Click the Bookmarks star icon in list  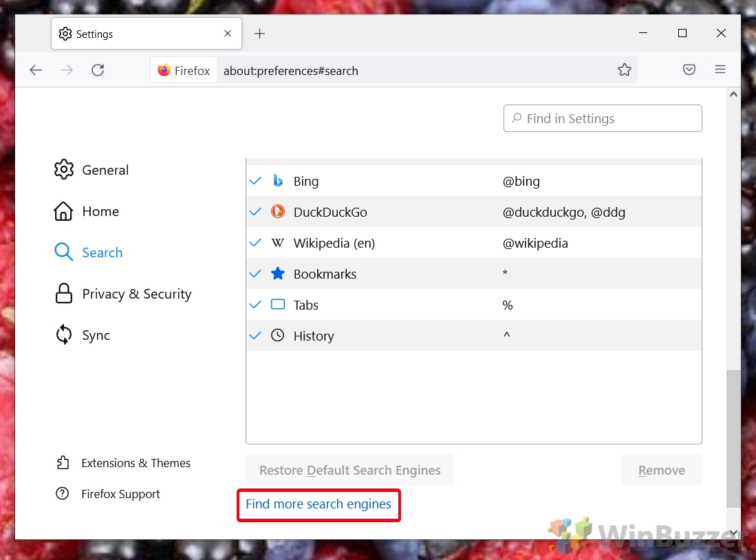[278, 274]
